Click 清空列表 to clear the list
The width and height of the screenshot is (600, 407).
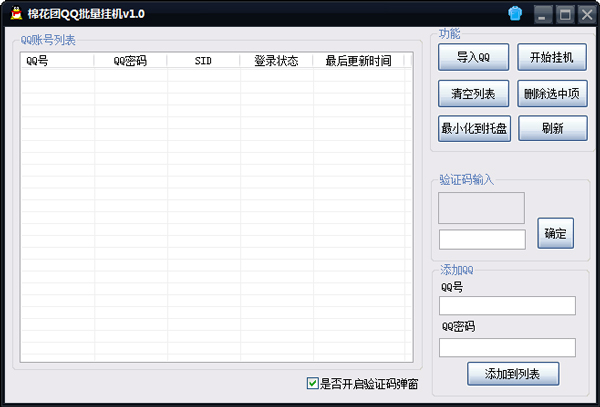point(473,94)
